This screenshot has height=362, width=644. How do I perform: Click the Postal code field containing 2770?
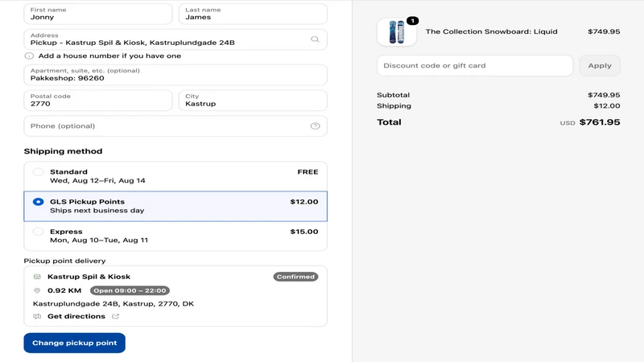click(98, 101)
